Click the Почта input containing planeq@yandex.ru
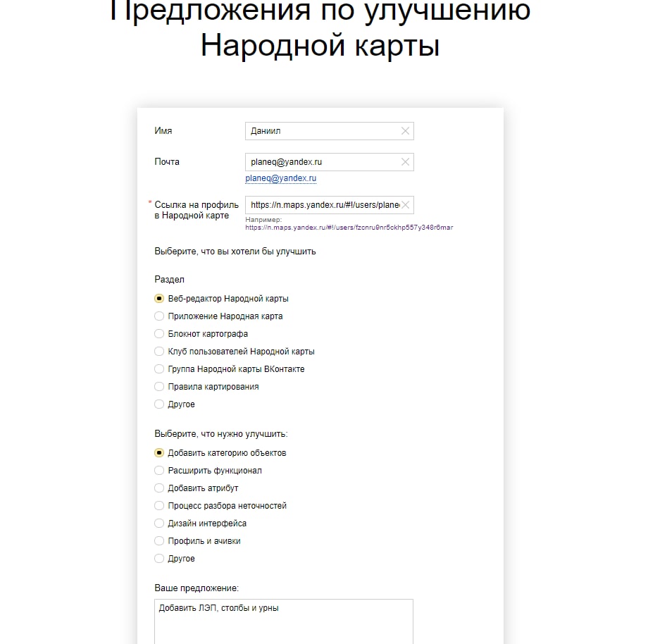The width and height of the screenshot is (667, 644). (x=329, y=162)
